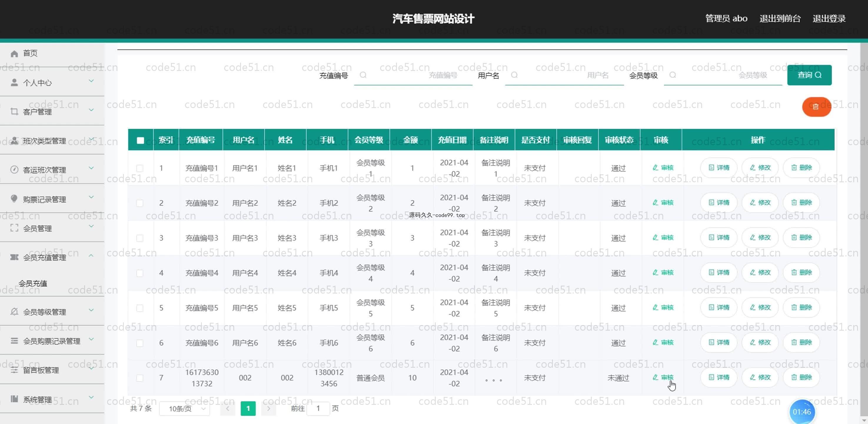The height and width of the screenshot is (424, 868).
Task: Open the 会员充值 submenu item
Action: click(x=33, y=283)
